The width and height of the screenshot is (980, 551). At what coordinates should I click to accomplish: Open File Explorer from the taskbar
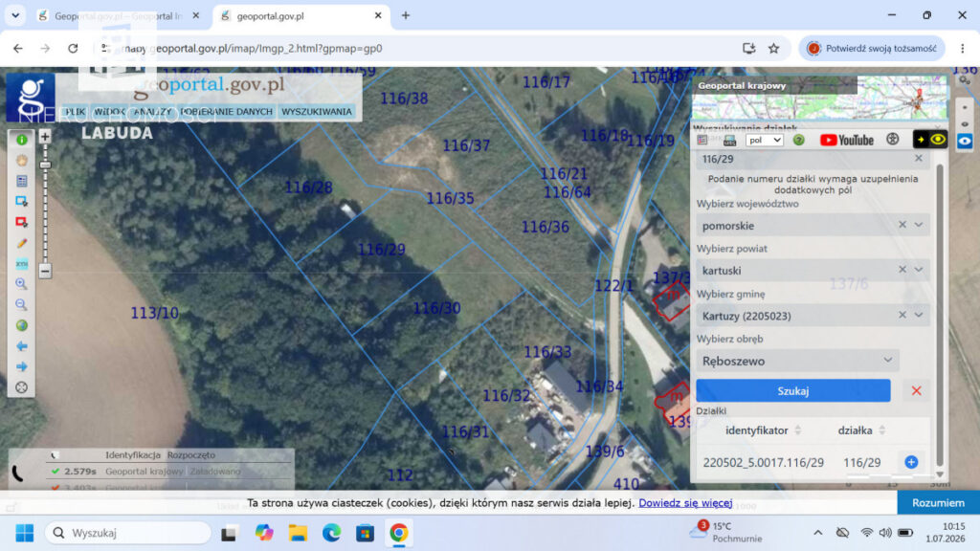pos(298,533)
